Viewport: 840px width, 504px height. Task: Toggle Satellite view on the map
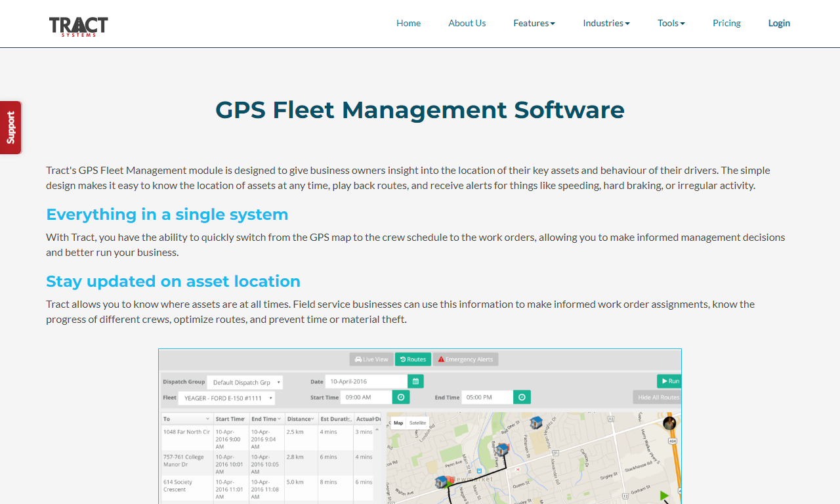tap(417, 423)
